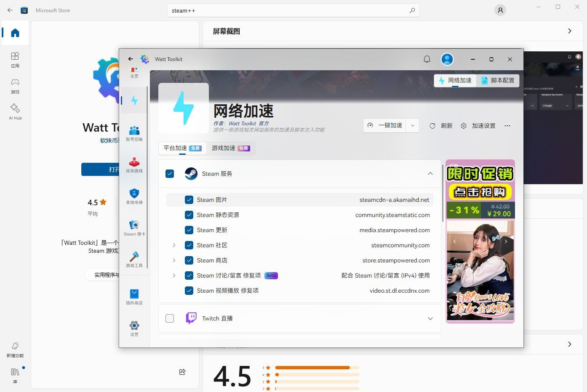Image resolution: width=587 pixels, height=392 pixels.
Task: Show next ad with right arrow
Action: point(506,241)
